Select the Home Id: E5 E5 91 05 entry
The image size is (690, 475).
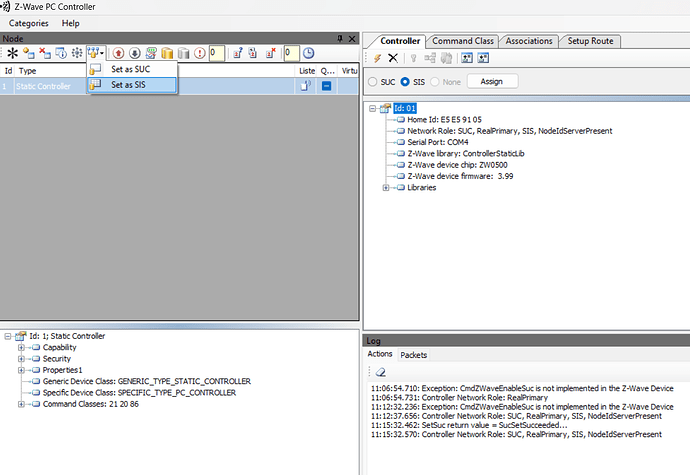(444, 120)
